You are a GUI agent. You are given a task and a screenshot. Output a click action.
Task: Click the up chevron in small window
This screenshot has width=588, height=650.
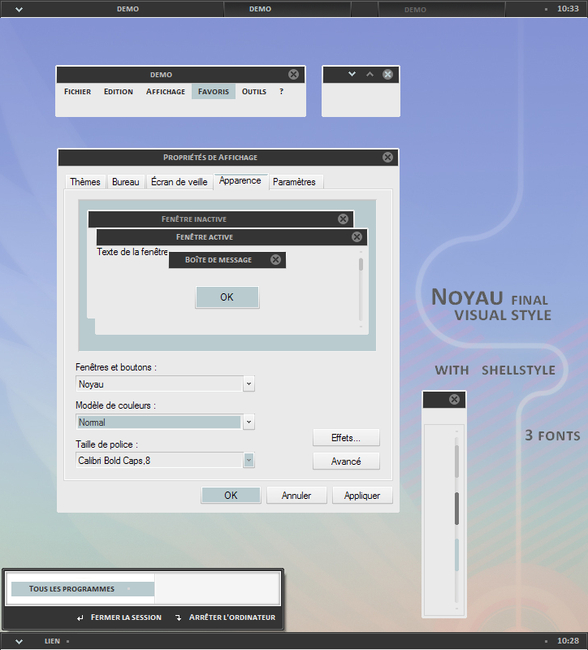[370, 74]
